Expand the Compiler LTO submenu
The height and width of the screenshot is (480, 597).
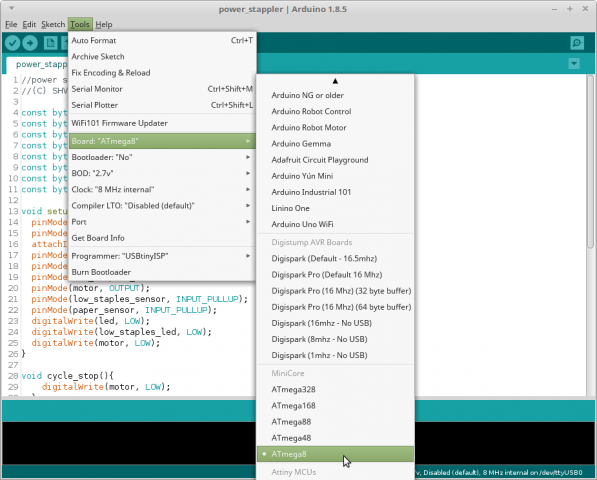tap(162, 206)
